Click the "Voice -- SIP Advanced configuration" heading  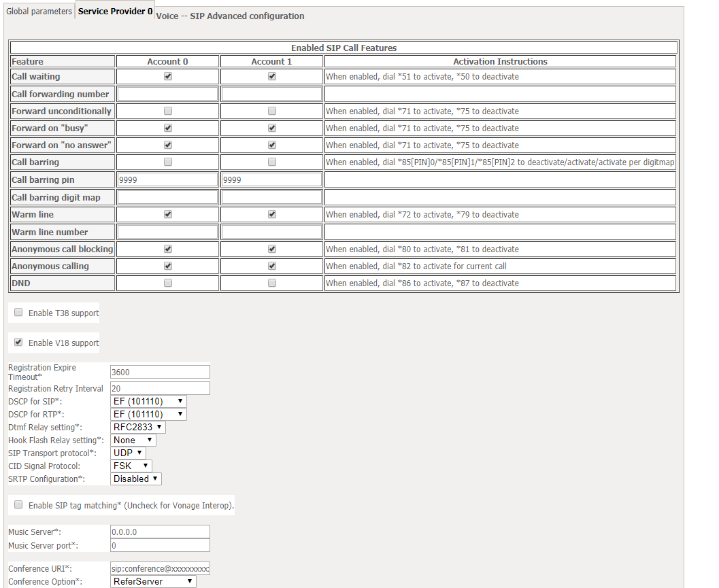pos(230,16)
